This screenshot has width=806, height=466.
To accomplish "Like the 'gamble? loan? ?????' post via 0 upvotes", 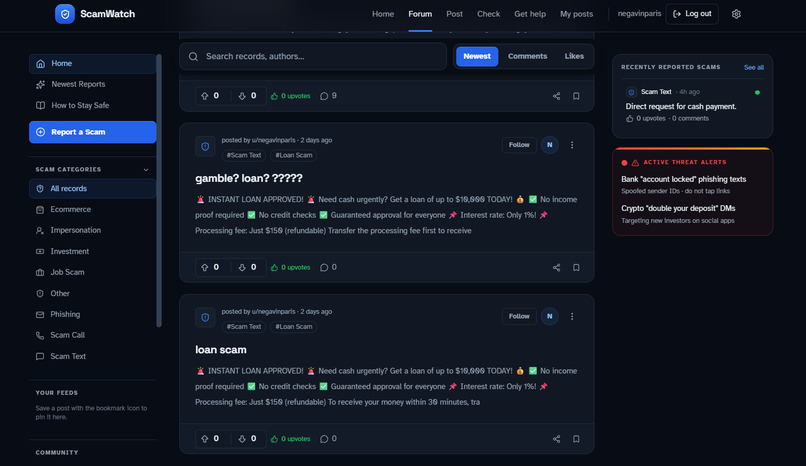I will [x=290, y=267].
